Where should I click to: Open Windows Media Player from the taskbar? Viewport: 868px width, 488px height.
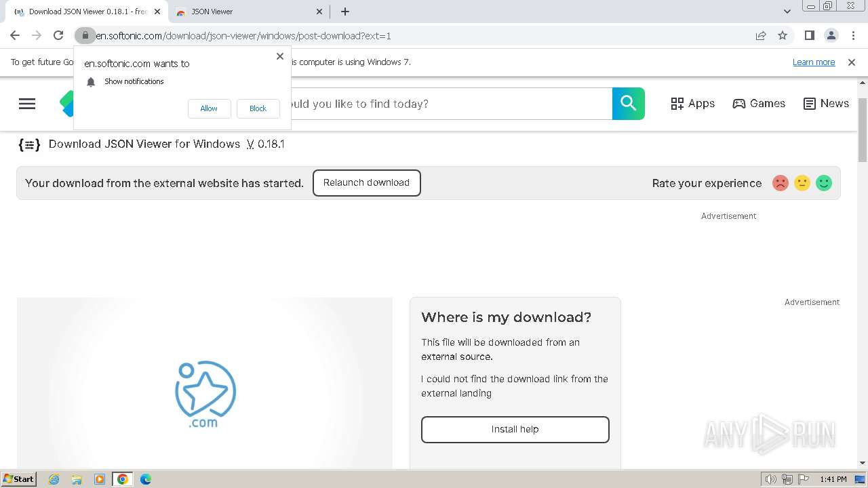click(100, 479)
